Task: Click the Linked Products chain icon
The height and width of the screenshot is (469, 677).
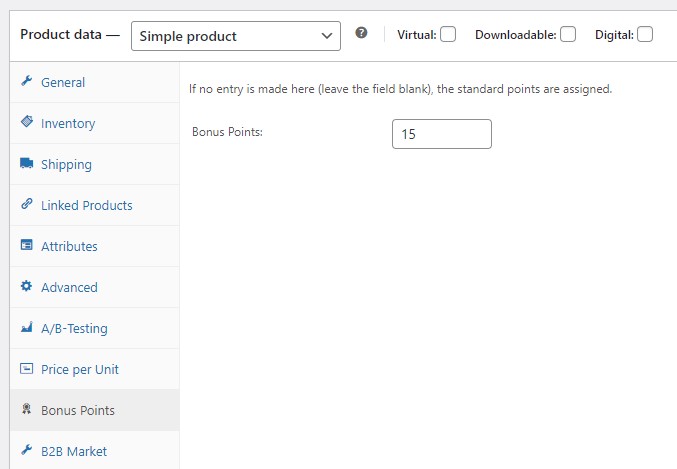Action: click(27, 204)
